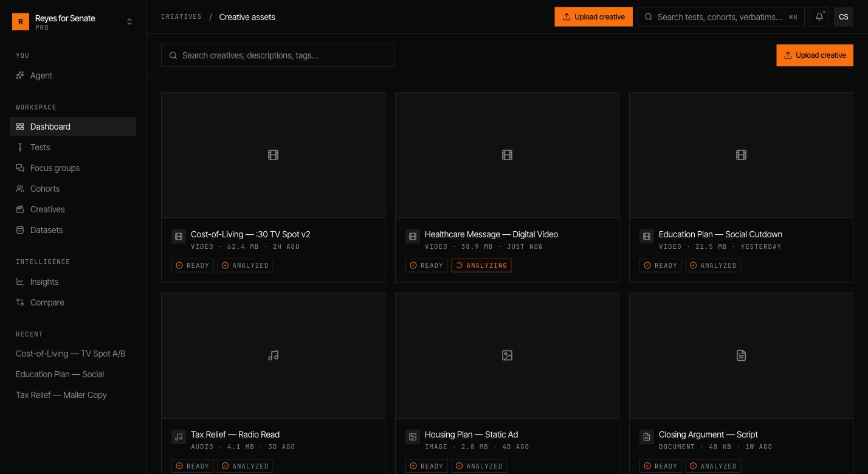Viewport: 868px width, 474px height.
Task: Click READY badge on Healthcare Message card
Action: click(x=427, y=265)
